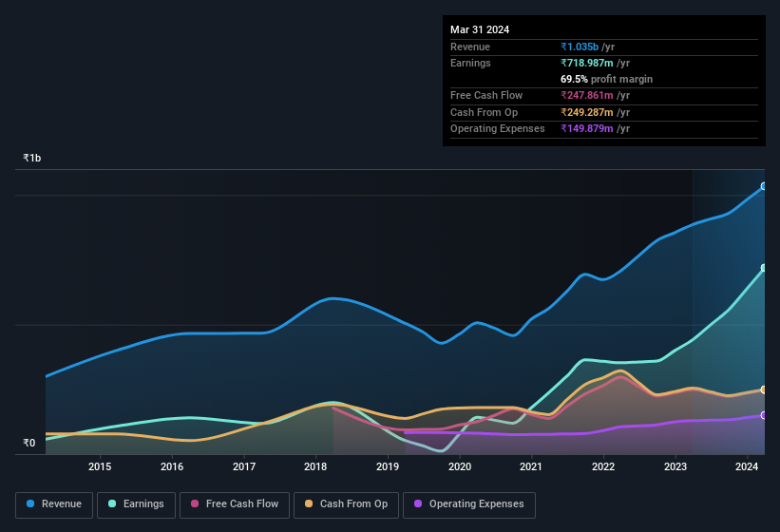This screenshot has width=780, height=532.
Task: Click the 2021 x-axis year label
Action: (531, 466)
